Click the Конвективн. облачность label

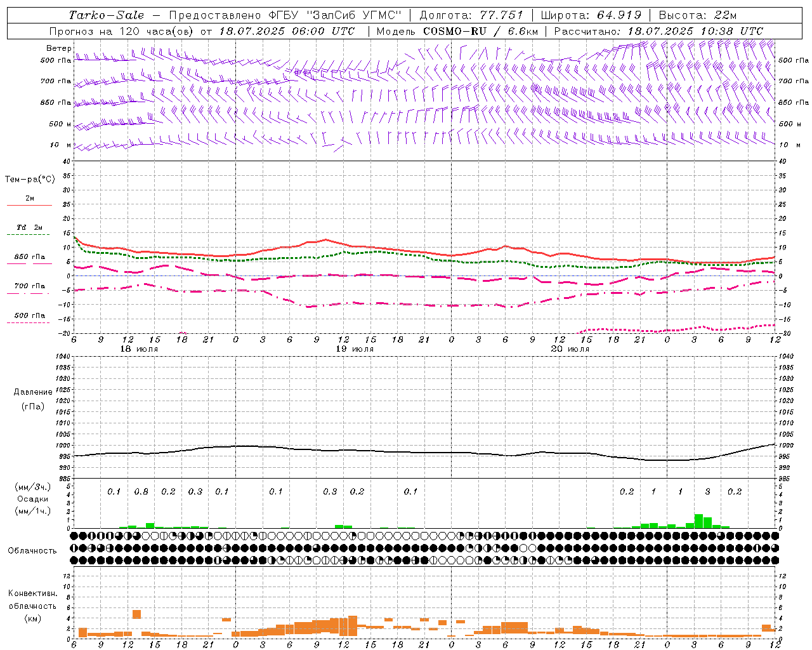tap(32, 606)
